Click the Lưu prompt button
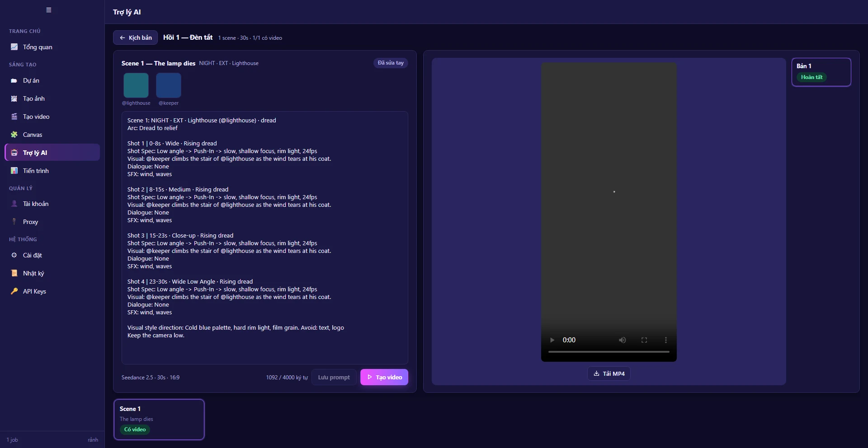Screen dimensions: 868x448 point(334,377)
